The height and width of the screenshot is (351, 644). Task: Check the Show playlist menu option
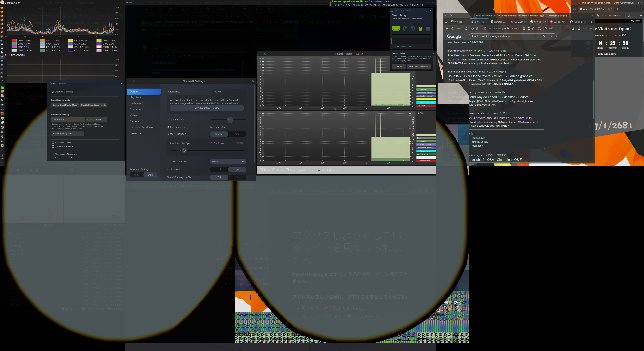click(x=53, y=143)
